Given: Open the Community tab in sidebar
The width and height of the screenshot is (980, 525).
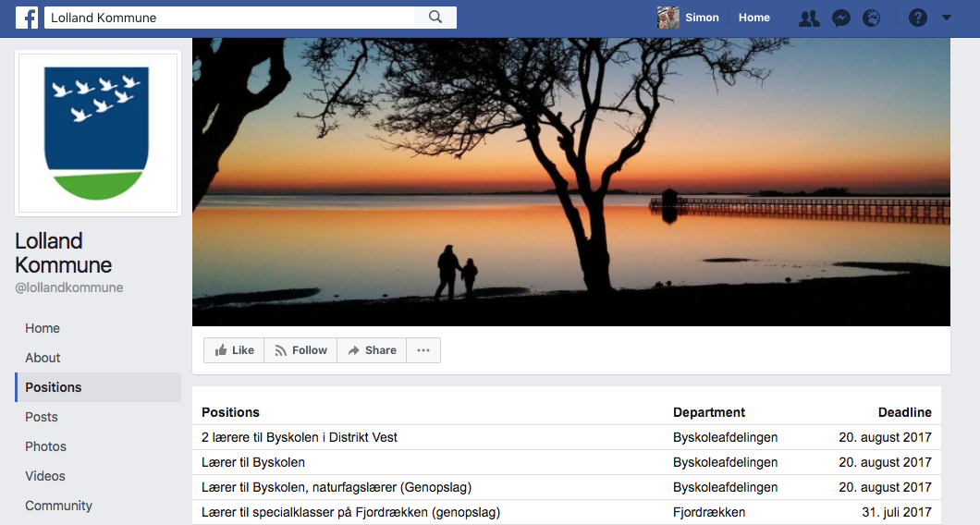Looking at the screenshot, I should pos(58,506).
